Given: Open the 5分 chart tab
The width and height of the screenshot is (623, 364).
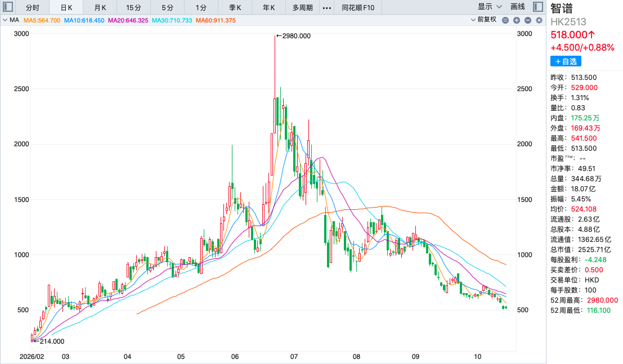Looking at the screenshot, I should (167, 7).
